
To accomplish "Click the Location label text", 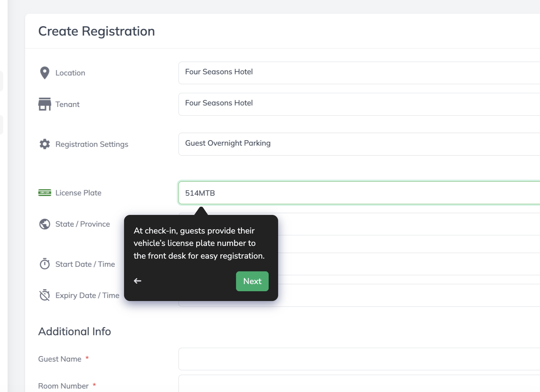I will [x=70, y=73].
